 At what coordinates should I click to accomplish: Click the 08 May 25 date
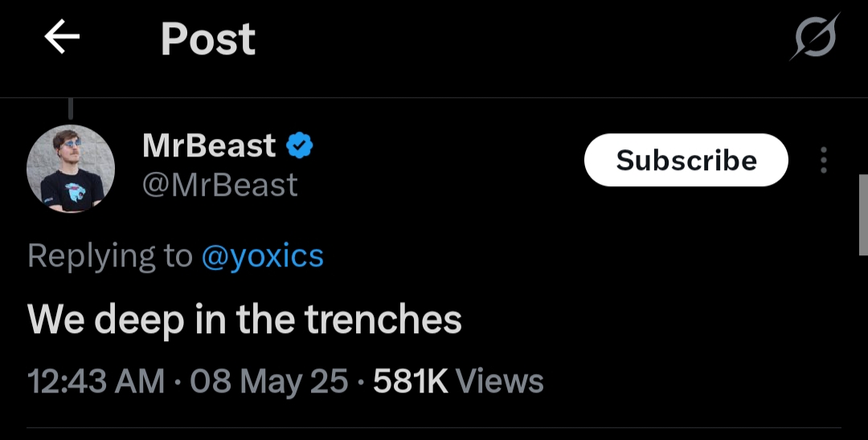(268, 381)
